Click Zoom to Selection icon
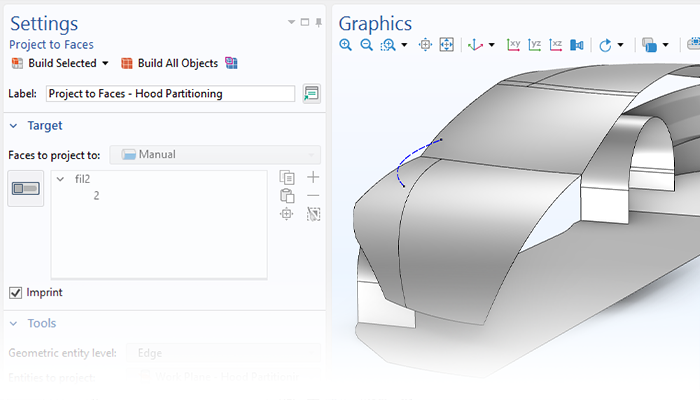700x400 pixels. coord(425,45)
